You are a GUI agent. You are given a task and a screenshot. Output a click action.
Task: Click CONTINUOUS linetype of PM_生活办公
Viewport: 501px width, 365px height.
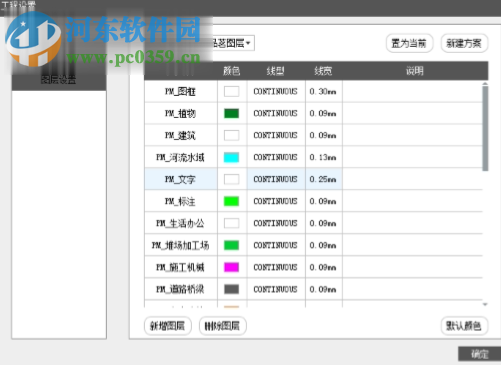(276, 223)
